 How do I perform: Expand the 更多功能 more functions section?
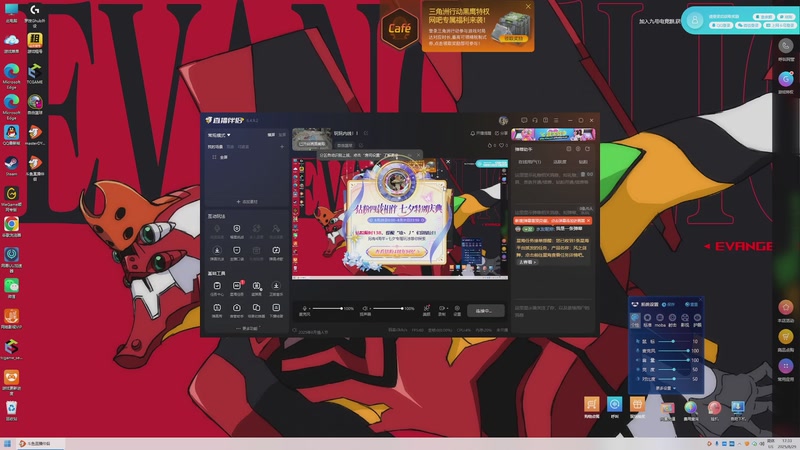click(247, 329)
